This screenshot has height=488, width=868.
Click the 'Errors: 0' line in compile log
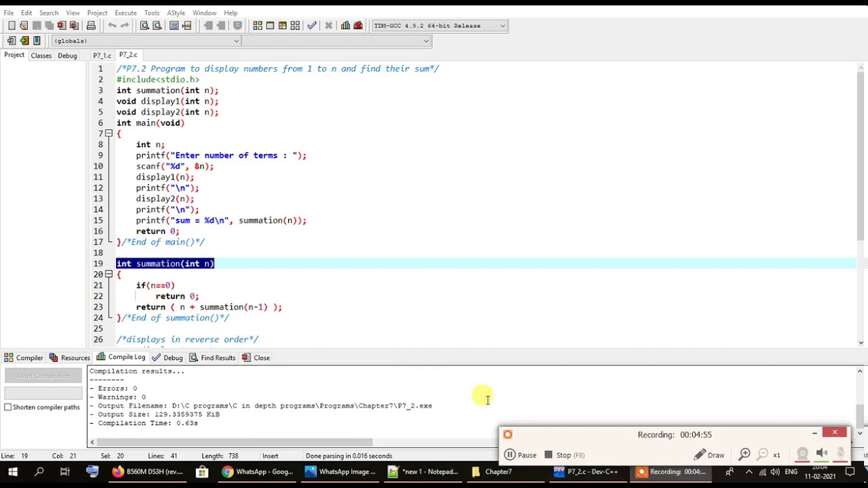[113, 388]
